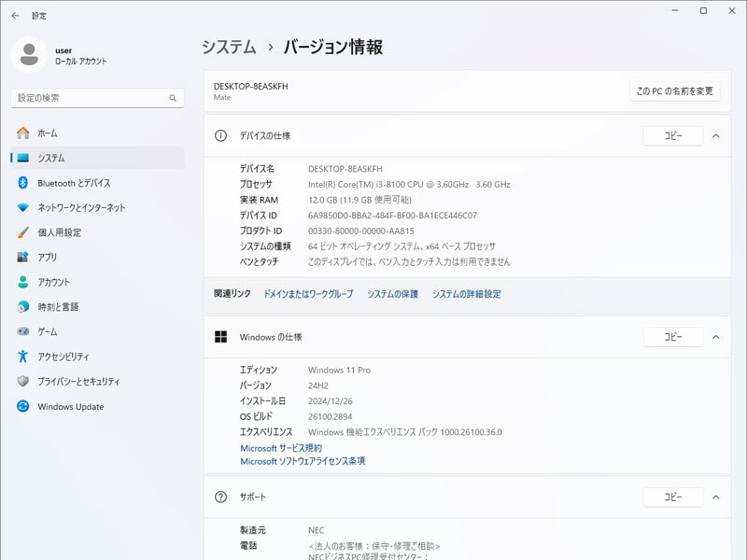
Task: Click the 個人用設定 paintbrush icon
Action: tap(22, 232)
